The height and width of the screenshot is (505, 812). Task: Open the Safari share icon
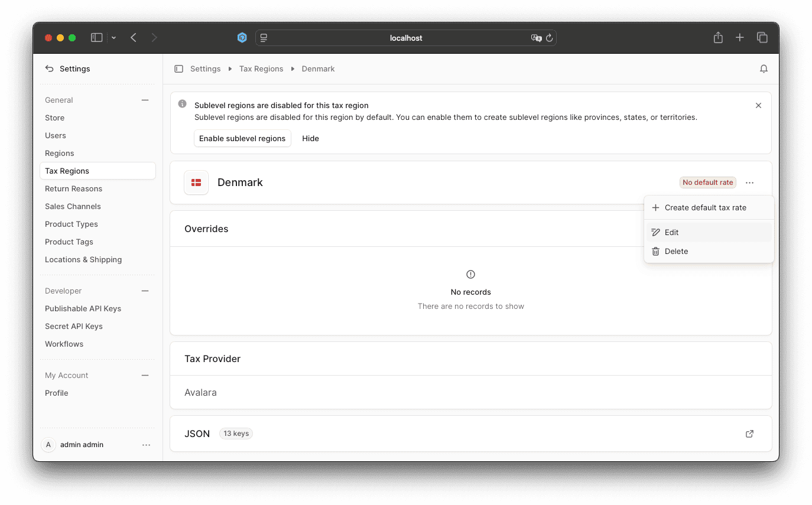click(718, 38)
